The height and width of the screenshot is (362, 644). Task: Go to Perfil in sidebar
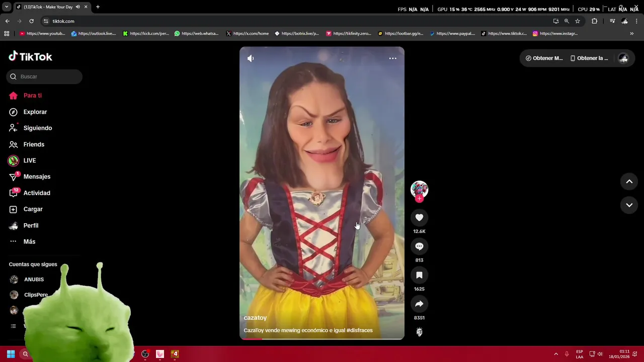point(24,225)
